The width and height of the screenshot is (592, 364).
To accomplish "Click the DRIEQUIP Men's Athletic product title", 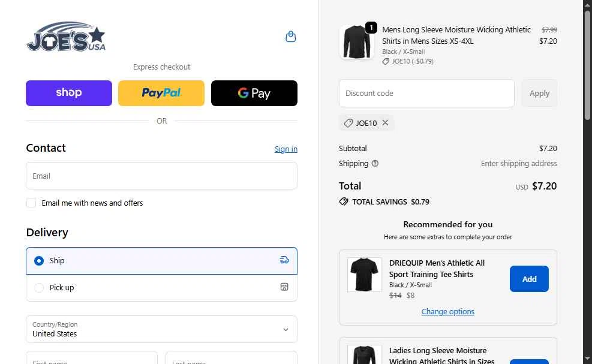I will [437, 269].
